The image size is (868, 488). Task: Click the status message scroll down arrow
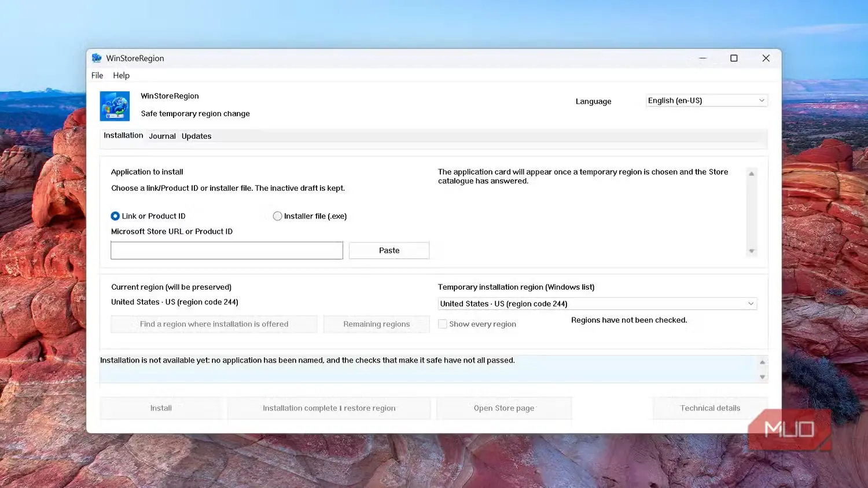[763, 377]
